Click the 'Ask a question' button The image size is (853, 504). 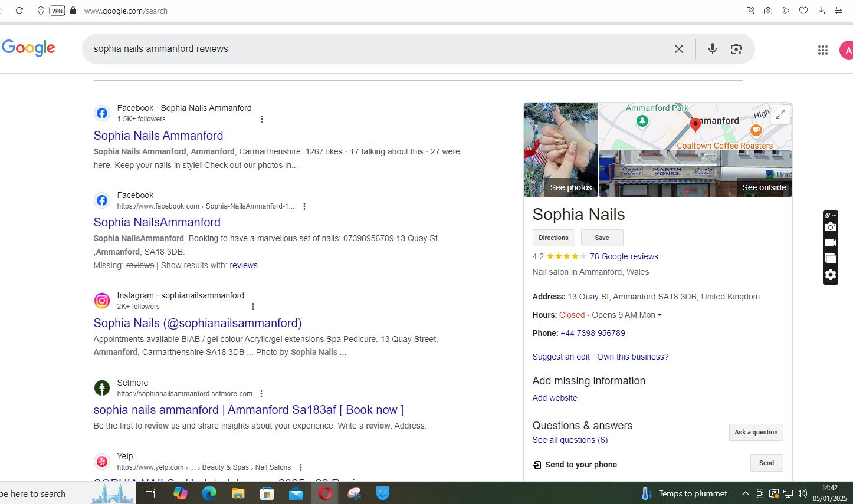(x=756, y=432)
